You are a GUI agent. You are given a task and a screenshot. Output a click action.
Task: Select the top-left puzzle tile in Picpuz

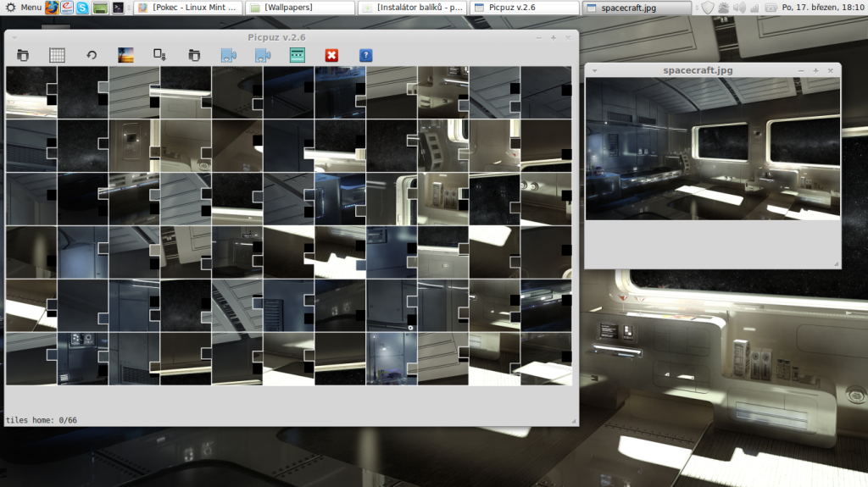(31, 92)
